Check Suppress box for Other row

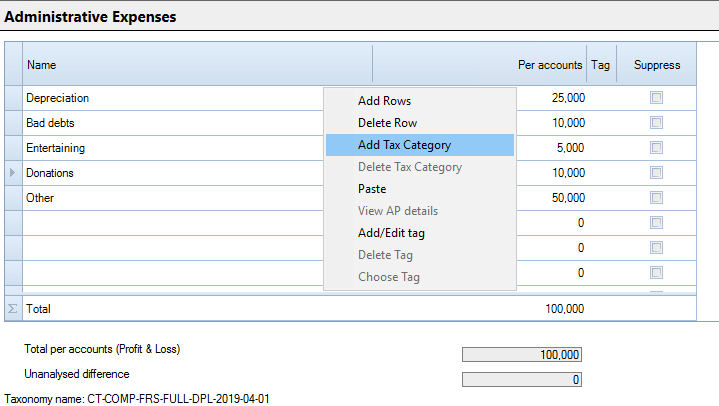coord(656,198)
